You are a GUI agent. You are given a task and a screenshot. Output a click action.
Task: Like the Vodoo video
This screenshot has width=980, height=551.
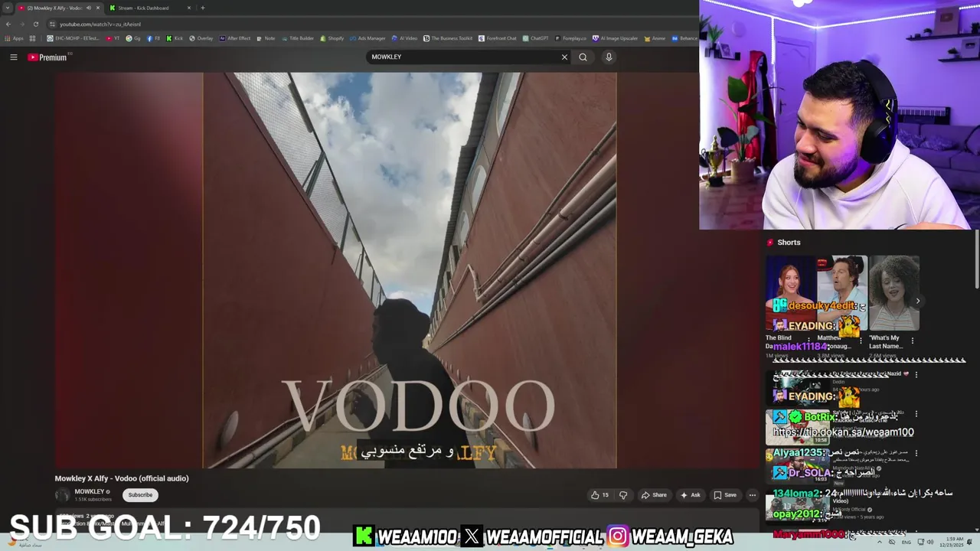pos(599,495)
